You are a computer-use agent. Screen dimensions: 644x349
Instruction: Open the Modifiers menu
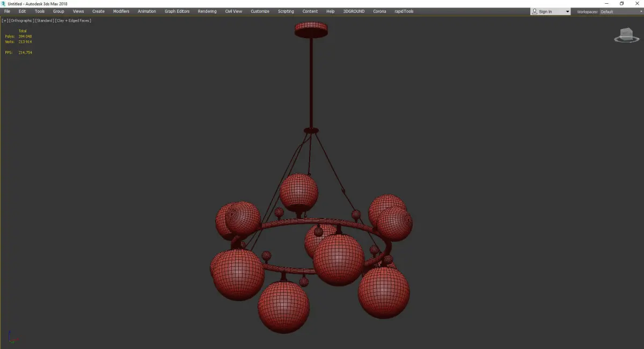click(x=121, y=11)
